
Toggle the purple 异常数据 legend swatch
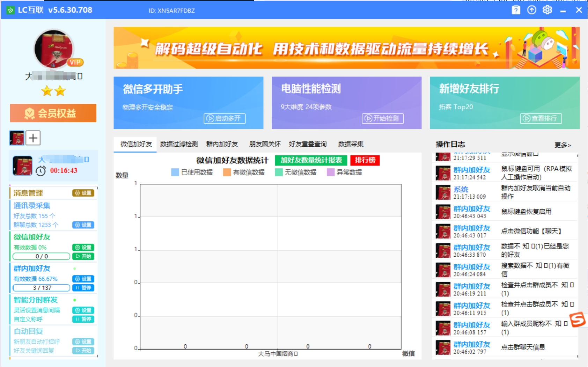(331, 173)
